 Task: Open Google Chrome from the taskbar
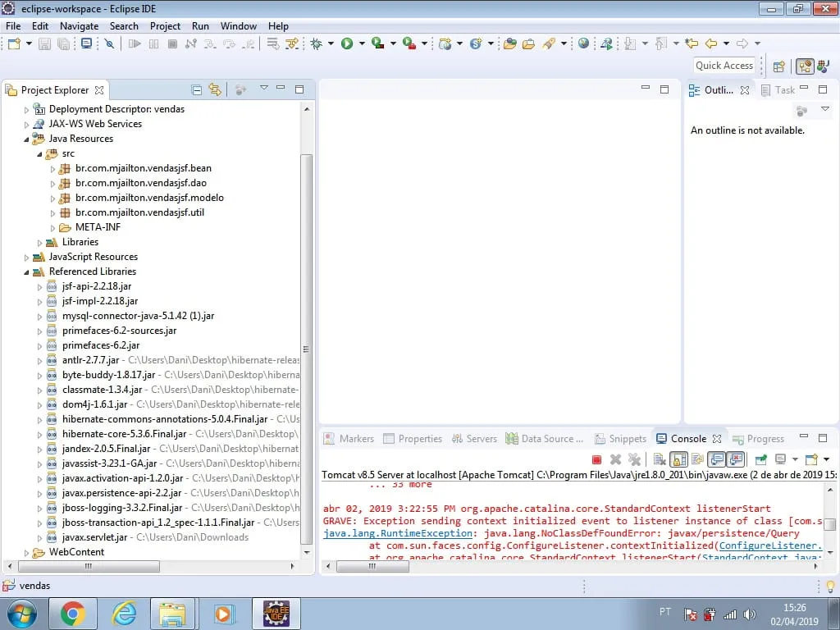click(72, 613)
